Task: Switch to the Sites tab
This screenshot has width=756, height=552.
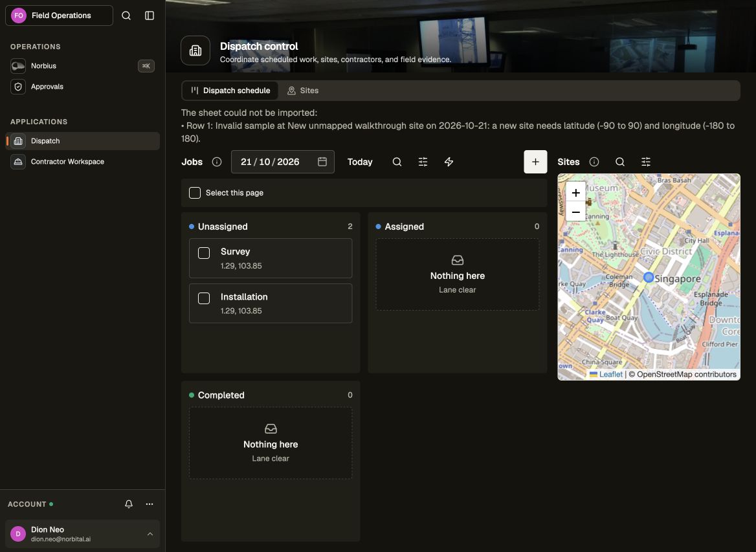Action: 303,91
